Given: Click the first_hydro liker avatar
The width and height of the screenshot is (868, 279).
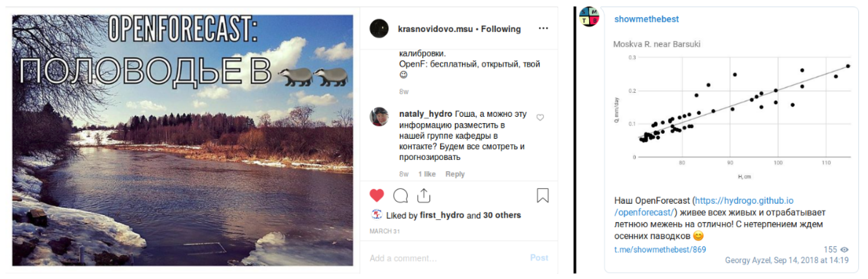Looking at the screenshot, I should tap(376, 214).
